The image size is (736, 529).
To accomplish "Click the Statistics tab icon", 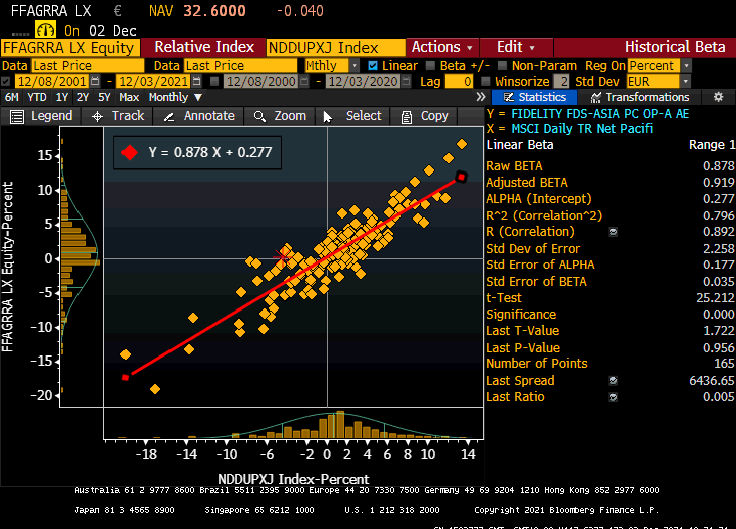I will pos(508,97).
